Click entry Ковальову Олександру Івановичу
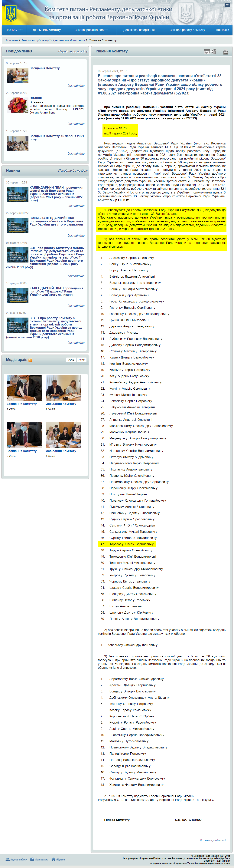 [132, 645]
